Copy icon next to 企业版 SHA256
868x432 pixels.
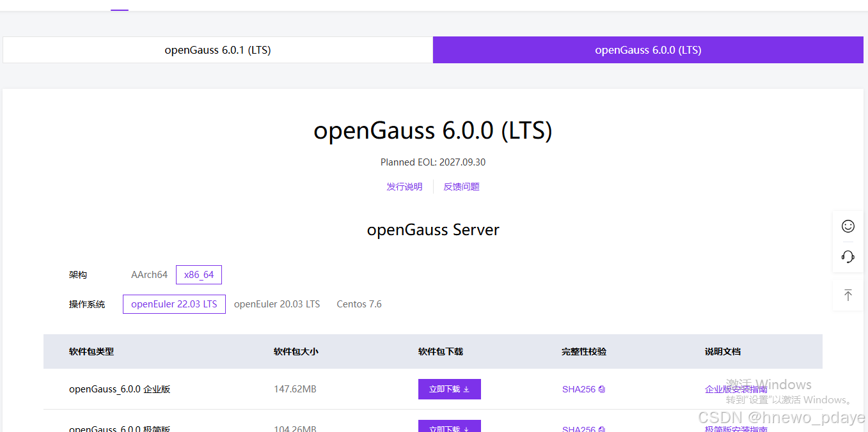coord(602,389)
